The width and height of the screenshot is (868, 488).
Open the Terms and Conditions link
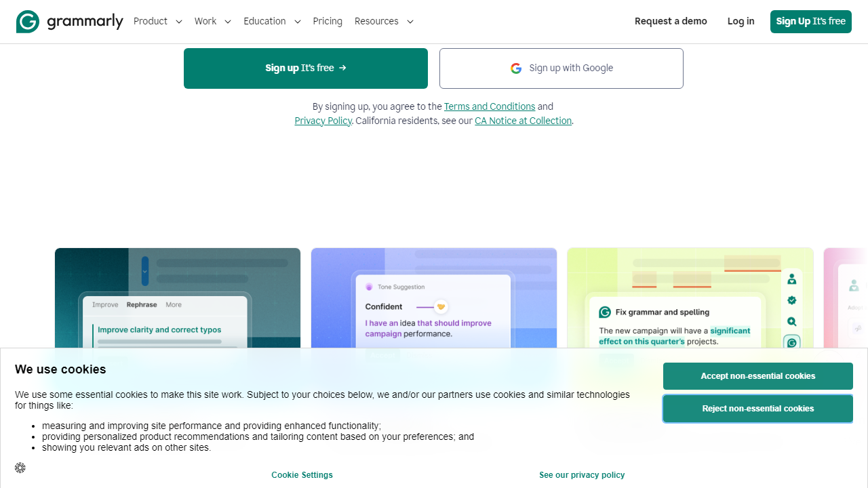490,106
